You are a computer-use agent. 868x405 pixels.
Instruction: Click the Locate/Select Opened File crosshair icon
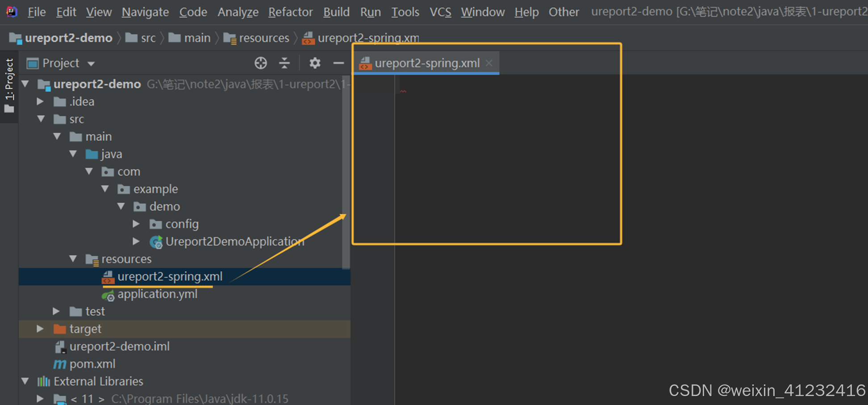pos(261,63)
